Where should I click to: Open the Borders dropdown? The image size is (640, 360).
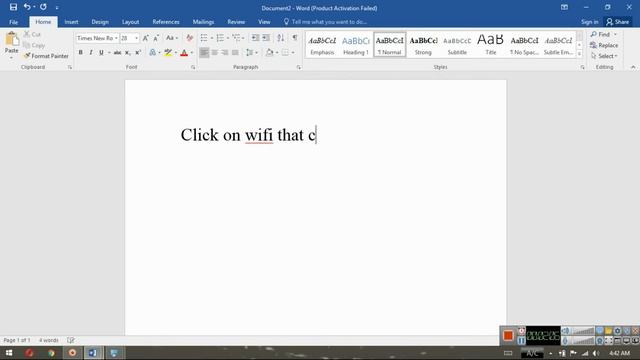pos(293,52)
